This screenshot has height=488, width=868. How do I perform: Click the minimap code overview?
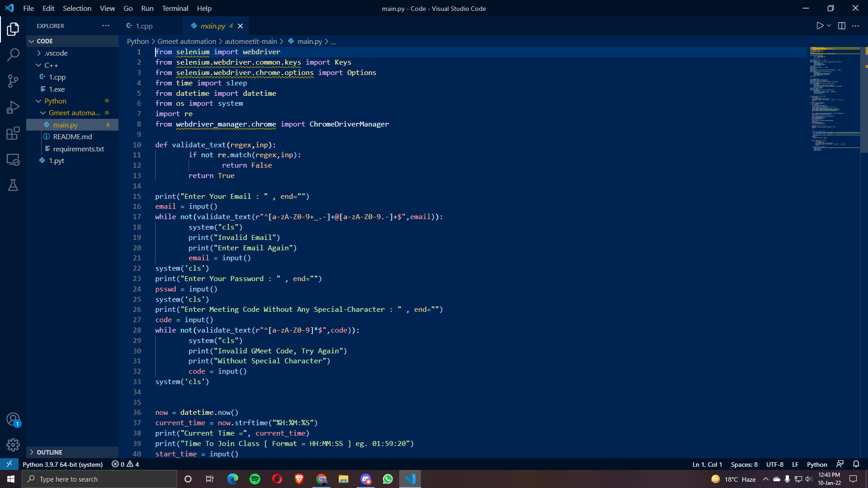(835, 99)
